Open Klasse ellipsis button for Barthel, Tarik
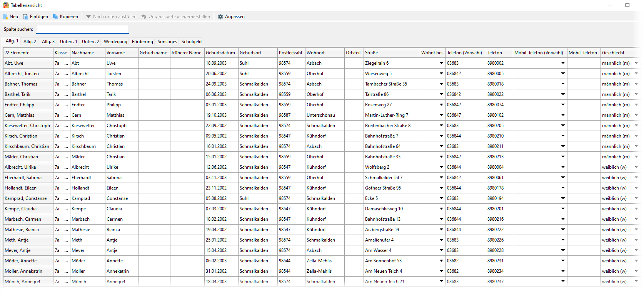This screenshot has width=644, height=292. click(x=66, y=94)
